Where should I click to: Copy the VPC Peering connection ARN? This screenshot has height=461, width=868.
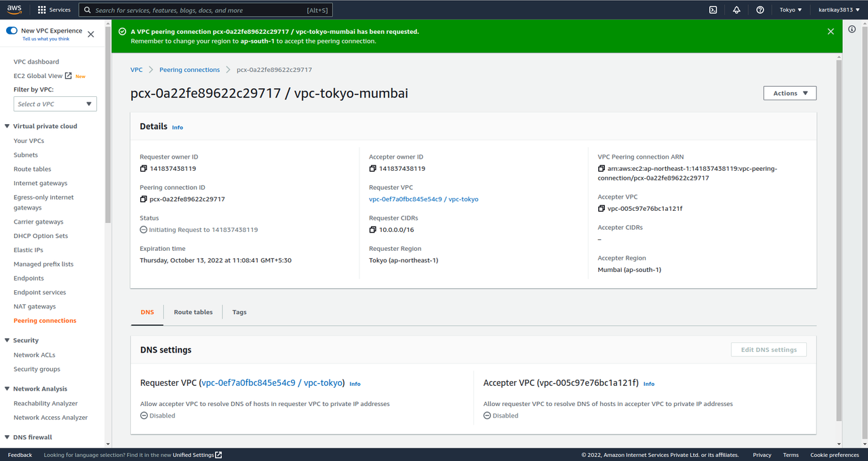pyautogui.click(x=601, y=169)
